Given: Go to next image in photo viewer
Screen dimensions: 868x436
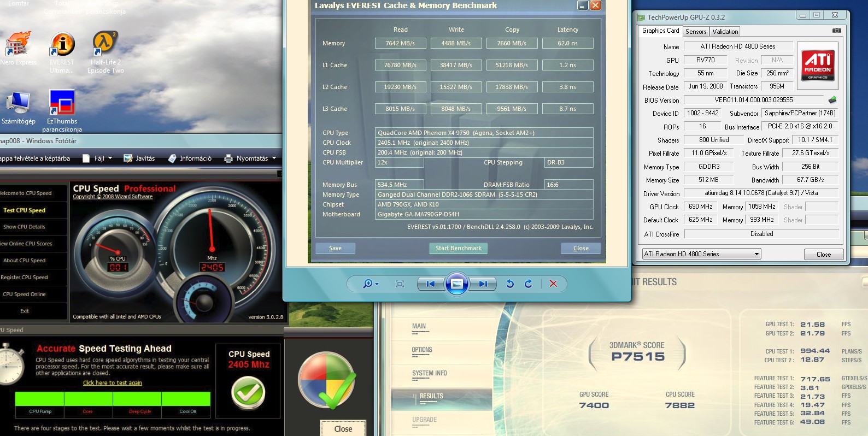Looking at the screenshot, I should coord(483,284).
